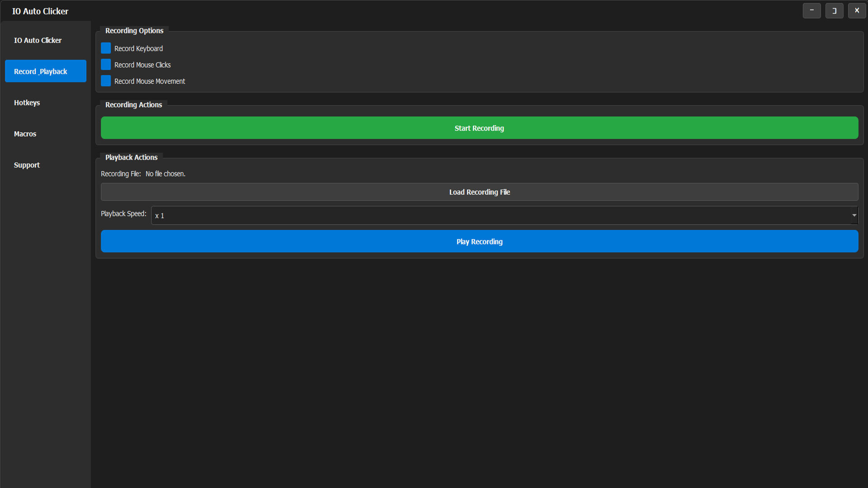Minimize the IO Auto Clicker window
The height and width of the screenshot is (488, 868).
(x=811, y=10)
